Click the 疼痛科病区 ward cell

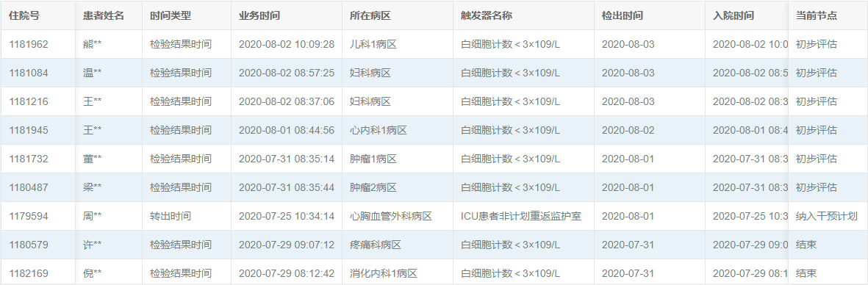[x=376, y=245]
